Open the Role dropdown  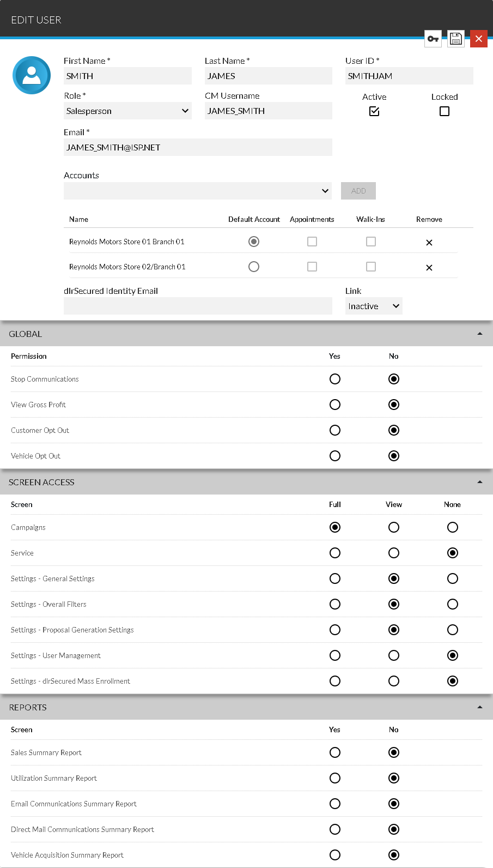point(127,111)
